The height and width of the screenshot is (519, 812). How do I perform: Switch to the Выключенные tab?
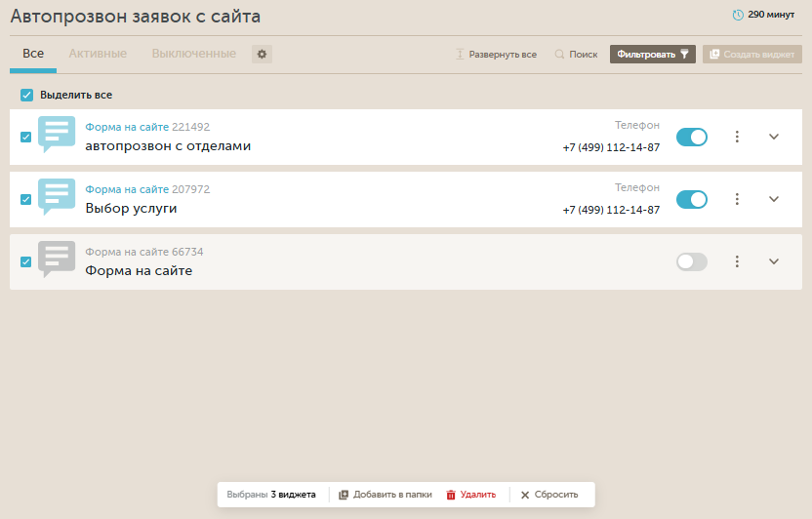(x=193, y=54)
